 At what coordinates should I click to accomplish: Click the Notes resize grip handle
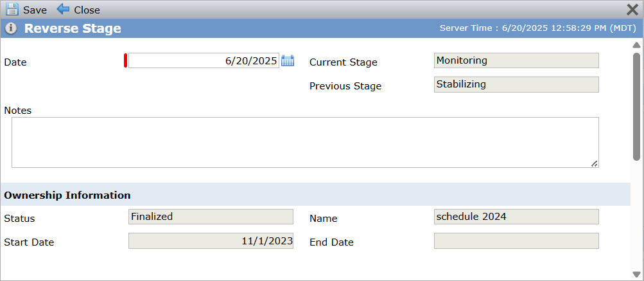coord(594,163)
